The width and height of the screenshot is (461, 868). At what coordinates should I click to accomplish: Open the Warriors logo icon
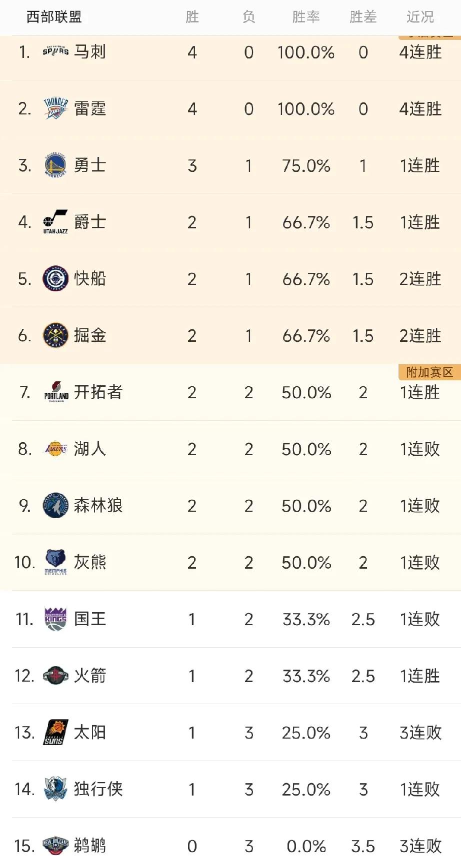coord(55,165)
